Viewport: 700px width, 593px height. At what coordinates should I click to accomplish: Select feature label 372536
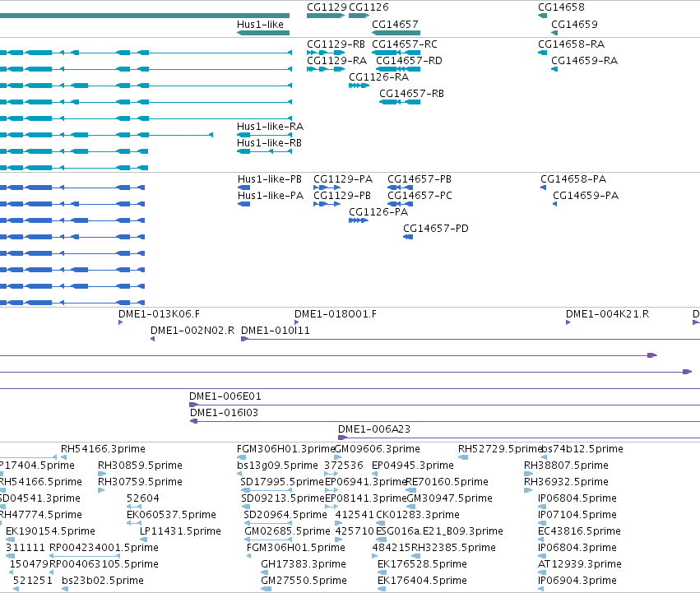pos(344,466)
